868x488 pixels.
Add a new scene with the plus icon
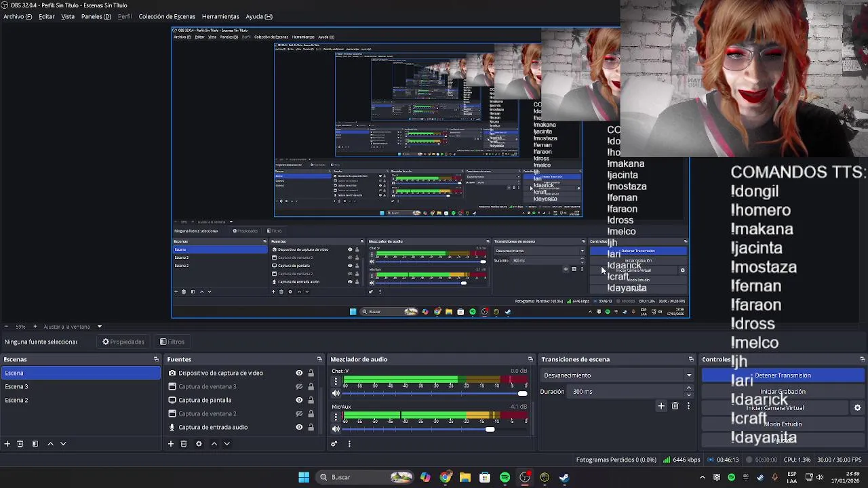coord(7,444)
